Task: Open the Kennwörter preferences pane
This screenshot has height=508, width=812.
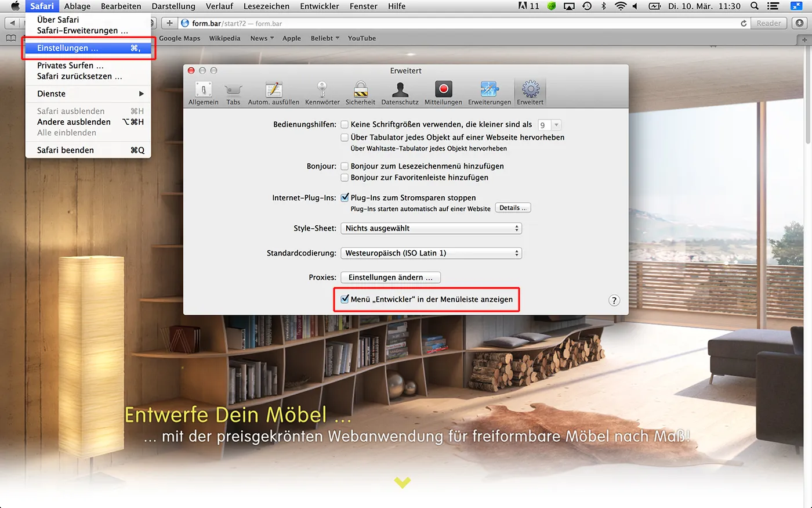Action: point(322,93)
